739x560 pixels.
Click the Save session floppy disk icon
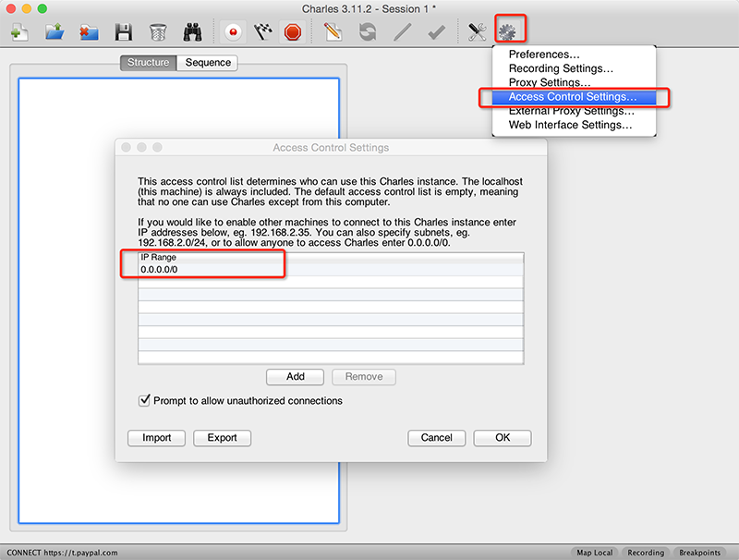(123, 32)
